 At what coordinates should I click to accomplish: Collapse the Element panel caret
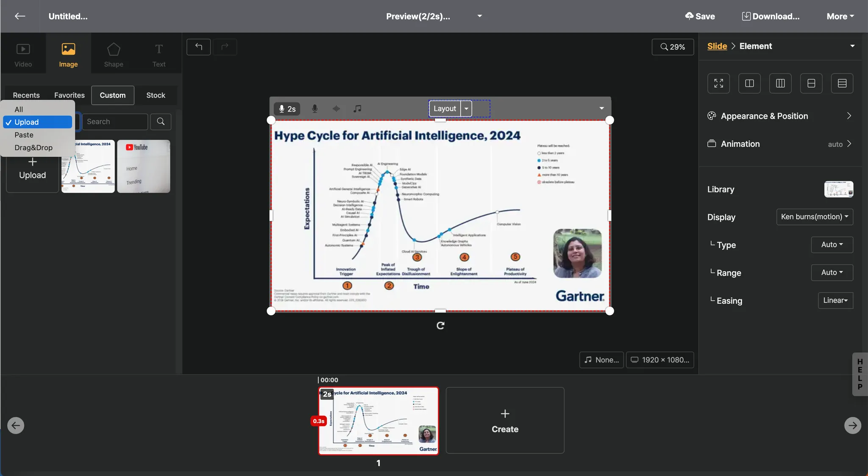852,46
